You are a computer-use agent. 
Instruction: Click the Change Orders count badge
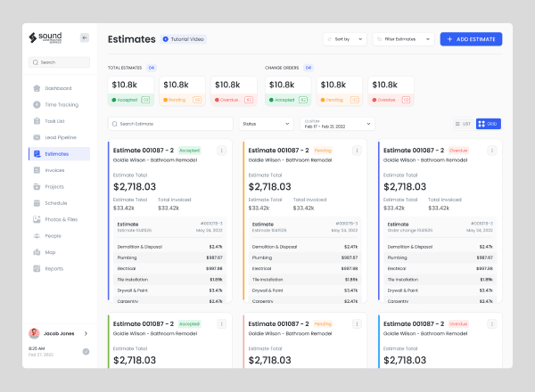point(309,68)
